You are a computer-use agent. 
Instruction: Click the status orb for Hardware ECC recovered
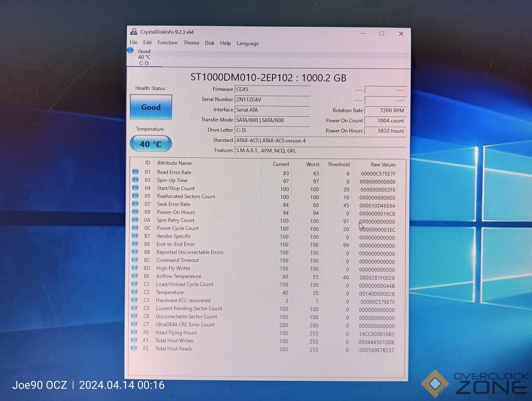[135, 300]
